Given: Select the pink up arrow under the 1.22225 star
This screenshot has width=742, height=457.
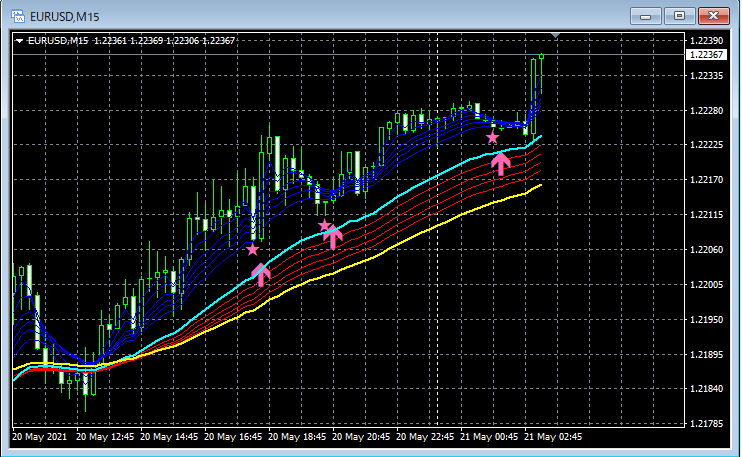Looking at the screenshot, I should [501, 164].
